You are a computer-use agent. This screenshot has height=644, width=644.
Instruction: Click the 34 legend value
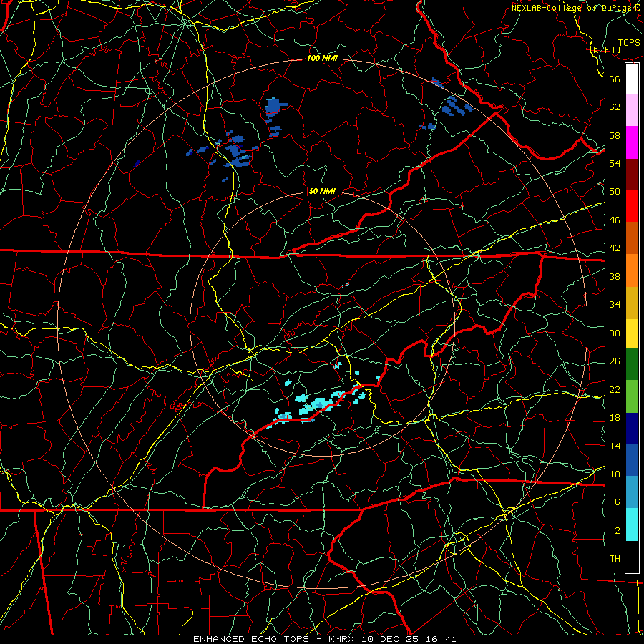click(x=615, y=305)
